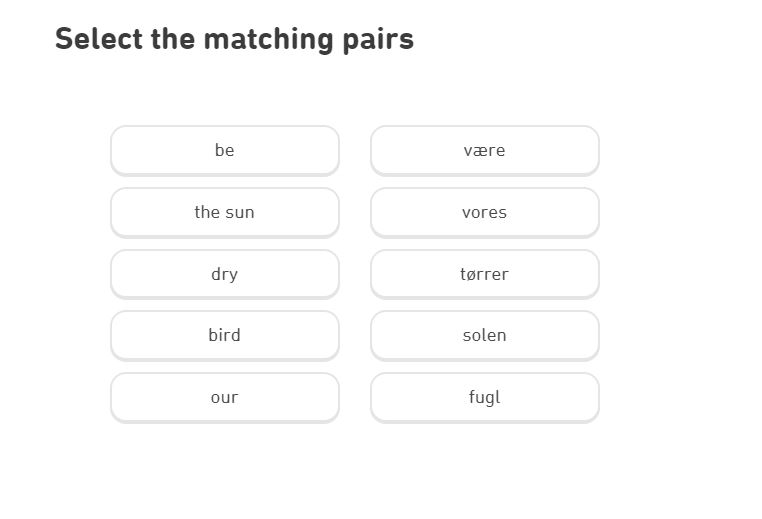
Task: Choose the "dry" card
Action: click(x=224, y=274)
